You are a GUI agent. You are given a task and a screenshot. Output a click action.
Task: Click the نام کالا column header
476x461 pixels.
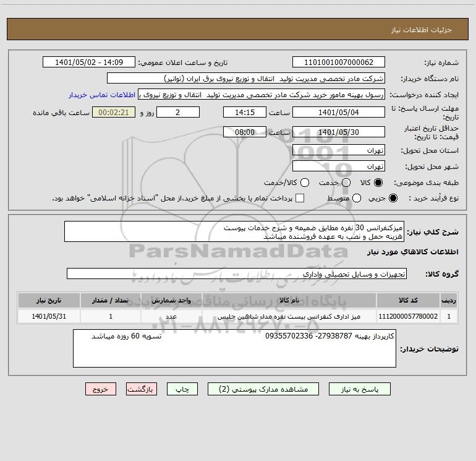point(289,300)
